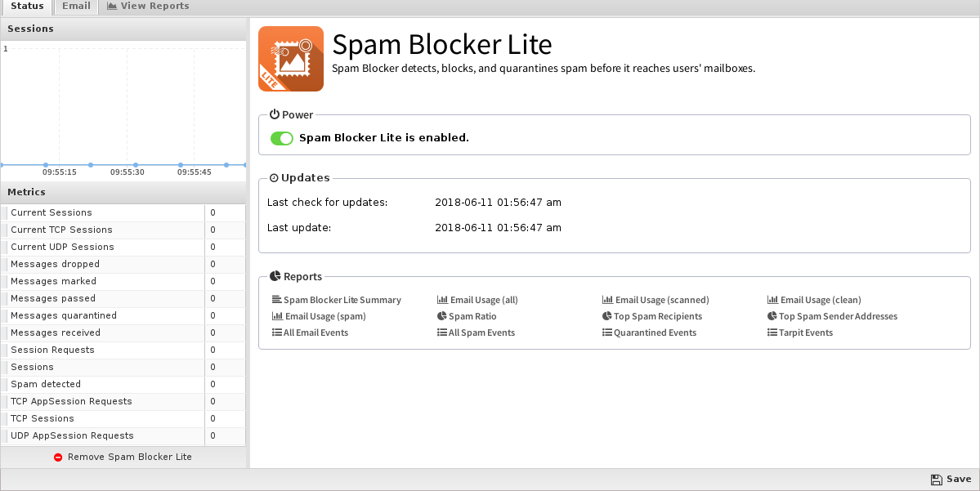The height and width of the screenshot is (491, 980).
Task: Click the red remove icon beside Remove Spam Blocker Lite
Action: click(58, 458)
